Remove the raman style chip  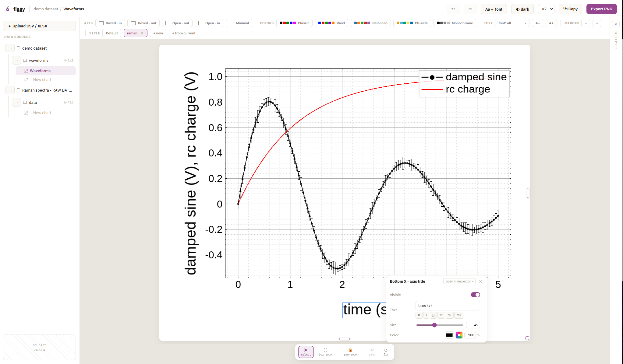(x=142, y=33)
